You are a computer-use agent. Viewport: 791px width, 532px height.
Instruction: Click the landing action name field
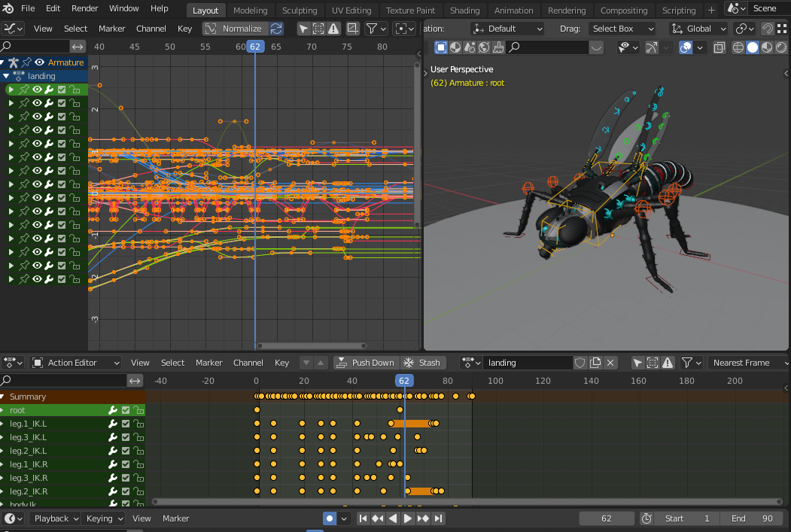tap(527, 362)
